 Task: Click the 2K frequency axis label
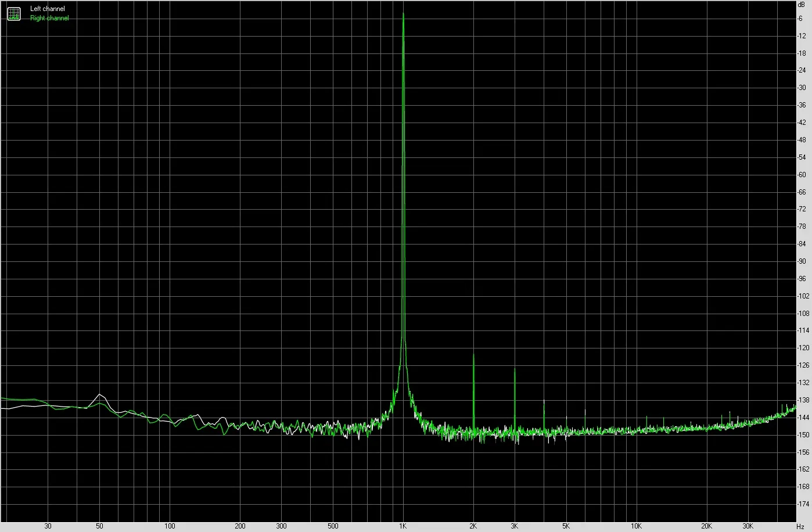[x=473, y=526]
